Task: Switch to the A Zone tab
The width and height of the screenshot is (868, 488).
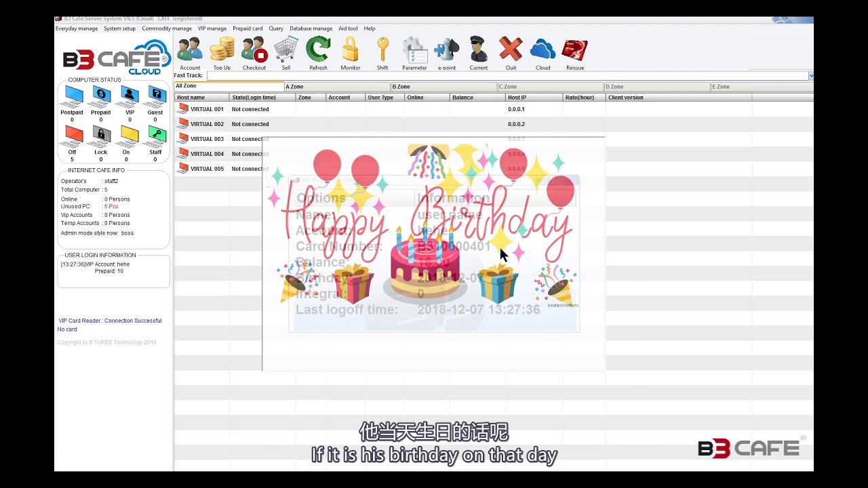Action: (337, 87)
